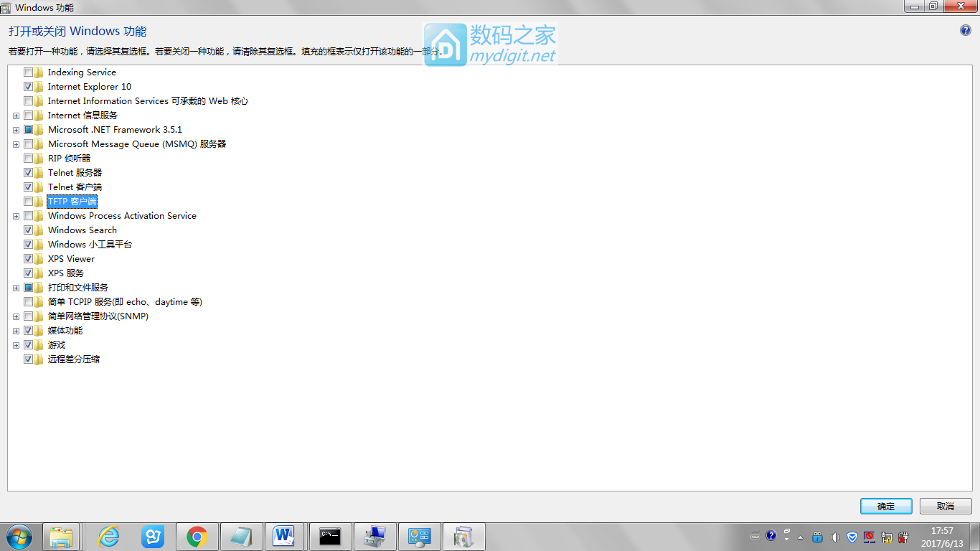
Task: Tick the TFTP 客户端 checkbox
Action: point(29,202)
